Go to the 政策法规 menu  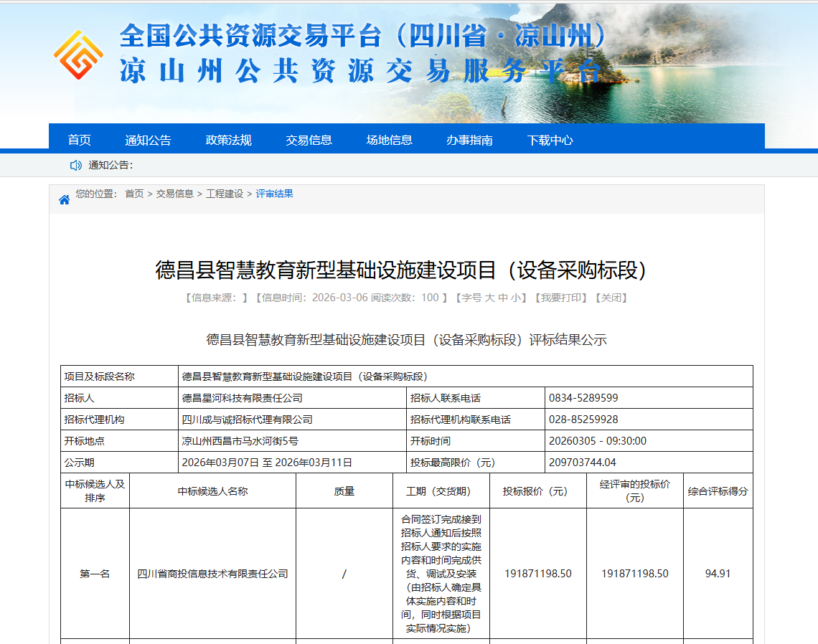pyautogui.click(x=229, y=140)
